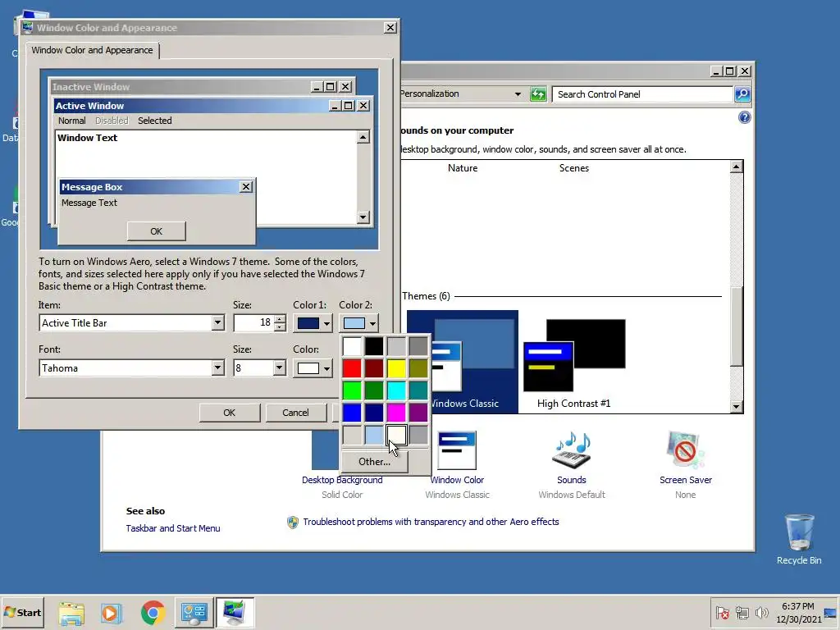
Task: Select the yellow color swatch
Action: (x=396, y=368)
